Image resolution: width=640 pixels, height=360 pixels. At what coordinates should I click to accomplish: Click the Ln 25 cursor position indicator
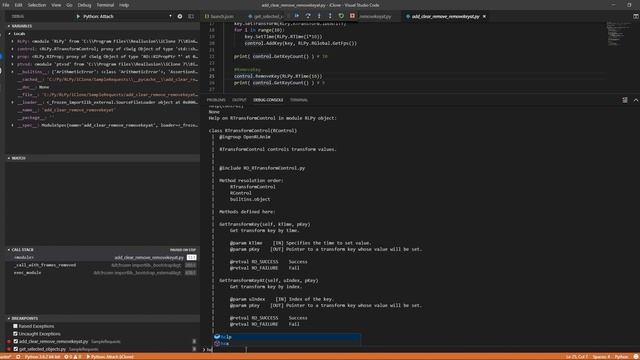576,357
